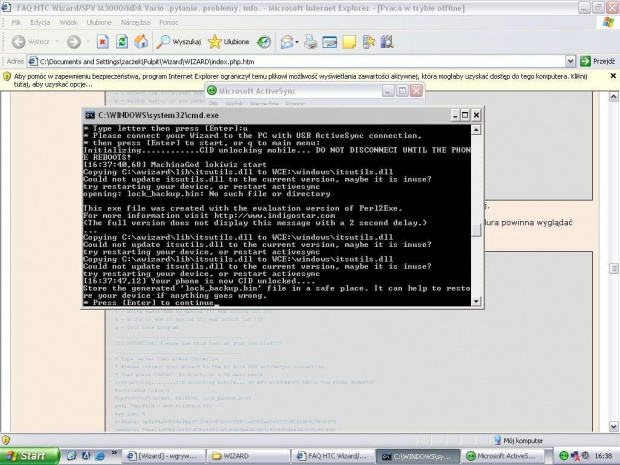Click the security shield icon in information bar
The width and height of the screenshot is (620, 465).
coord(7,76)
